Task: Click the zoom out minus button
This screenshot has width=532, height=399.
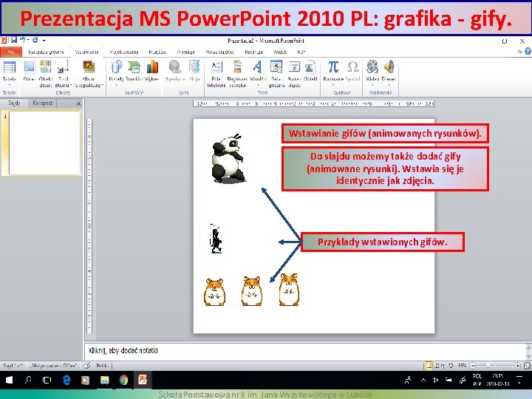Action: (x=473, y=366)
